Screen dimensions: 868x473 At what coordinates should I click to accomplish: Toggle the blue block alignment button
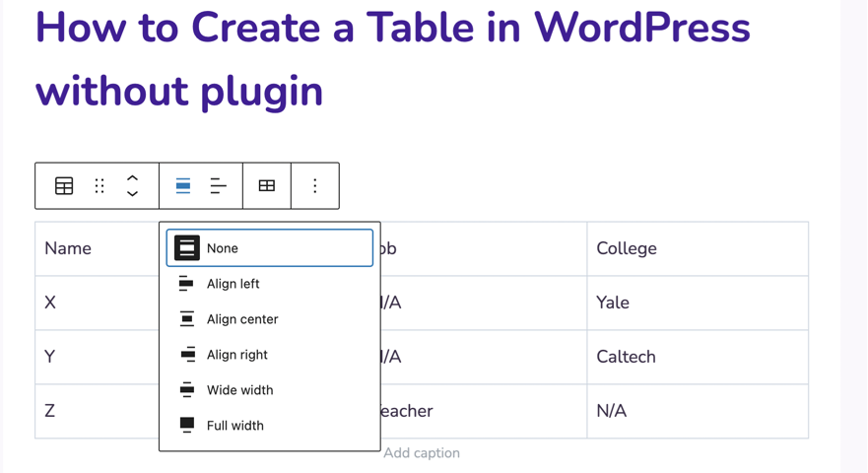(183, 185)
